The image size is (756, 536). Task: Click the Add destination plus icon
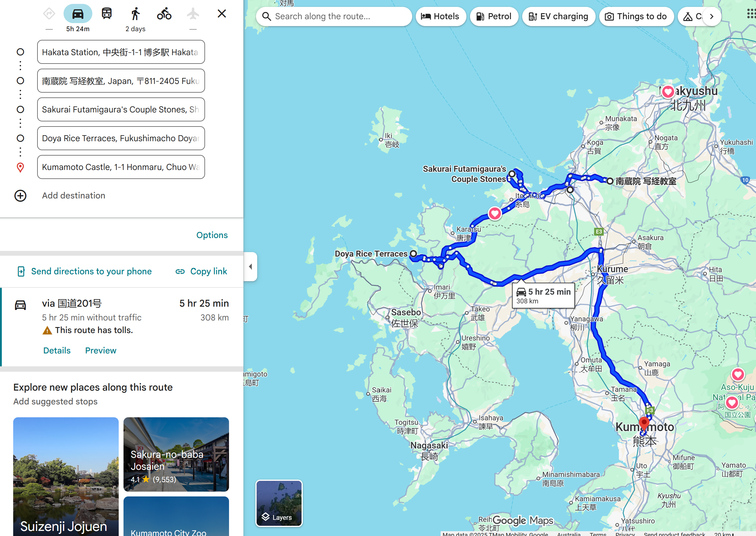tap(20, 196)
